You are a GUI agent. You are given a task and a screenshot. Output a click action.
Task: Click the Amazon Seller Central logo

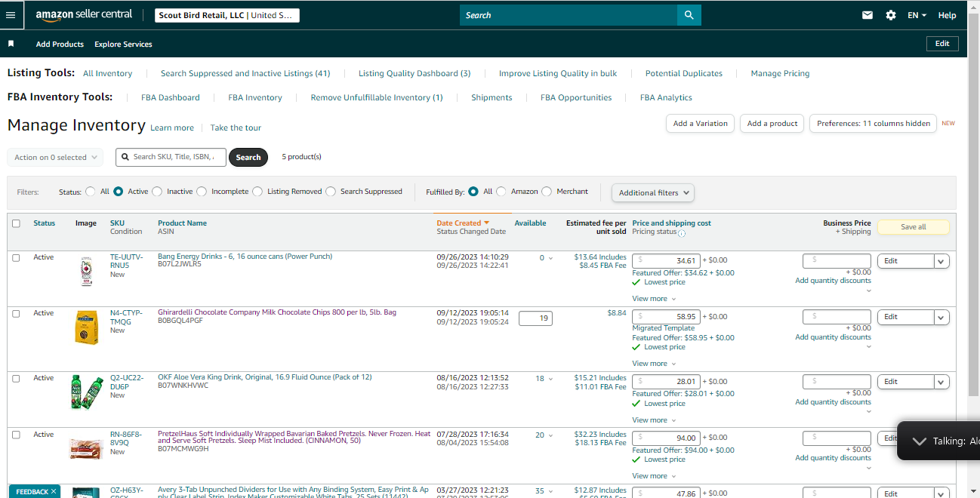click(x=84, y=15)
